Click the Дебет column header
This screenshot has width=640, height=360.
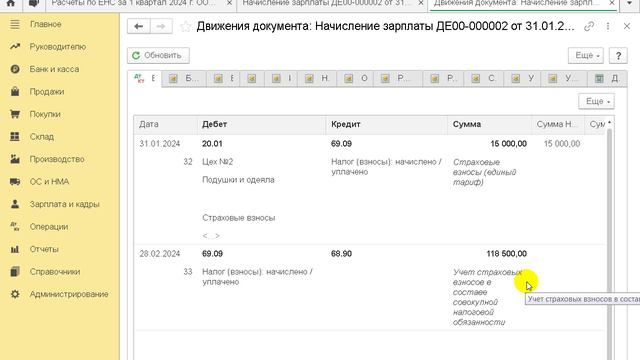[x=262, y=124]
